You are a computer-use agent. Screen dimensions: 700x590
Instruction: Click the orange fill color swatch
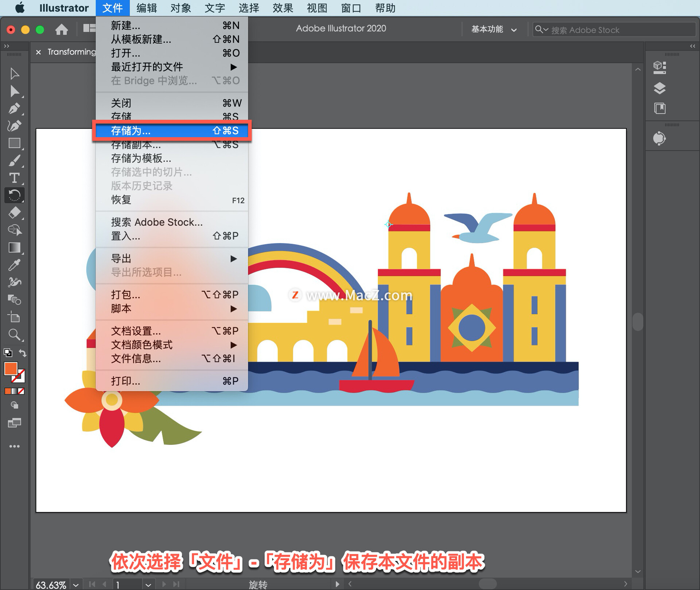(10, 368)
